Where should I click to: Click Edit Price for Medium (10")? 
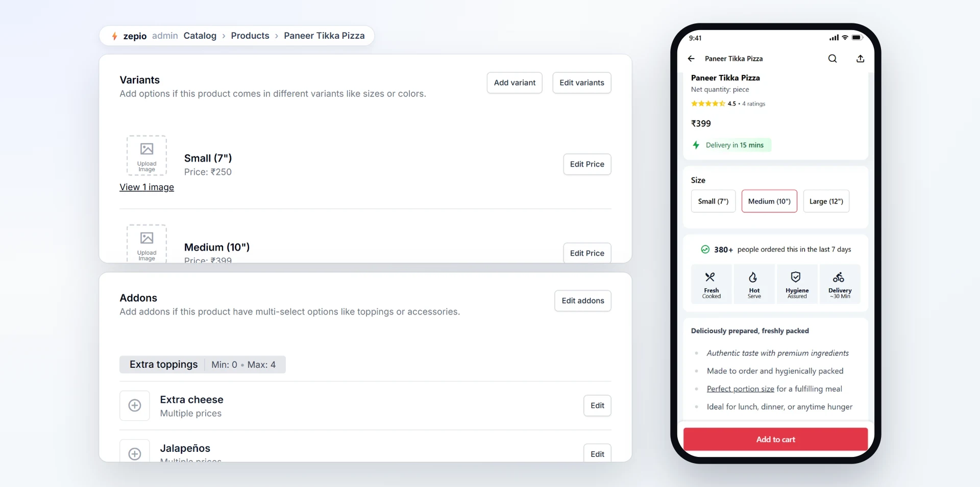click(587, 253)
